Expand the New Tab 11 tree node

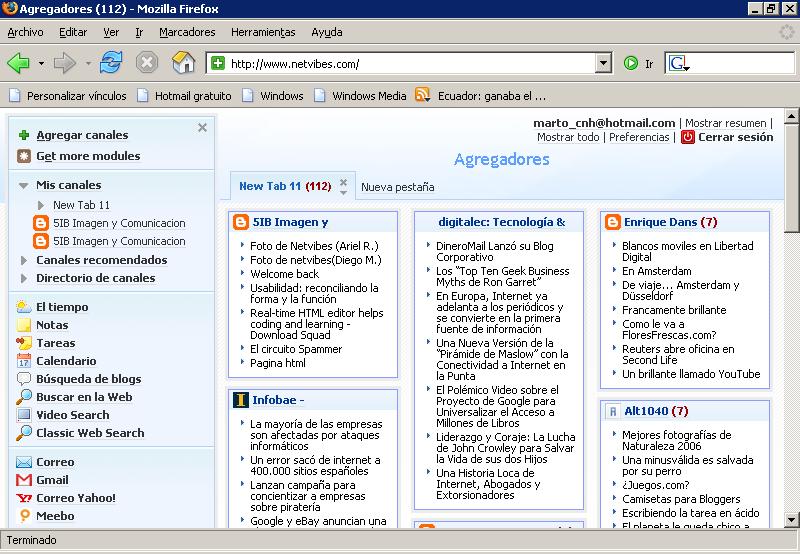coord(41,205)
